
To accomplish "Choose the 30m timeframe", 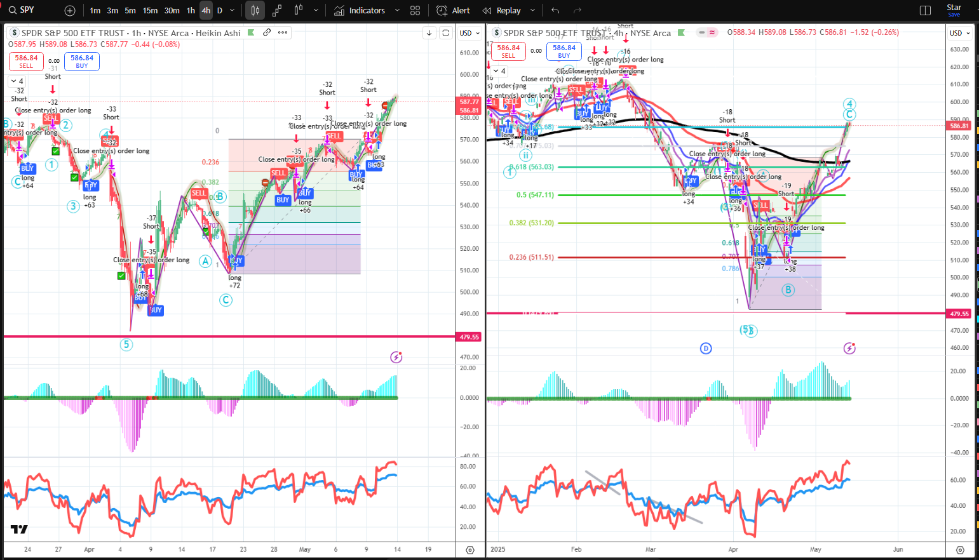I will coord(172,11).
